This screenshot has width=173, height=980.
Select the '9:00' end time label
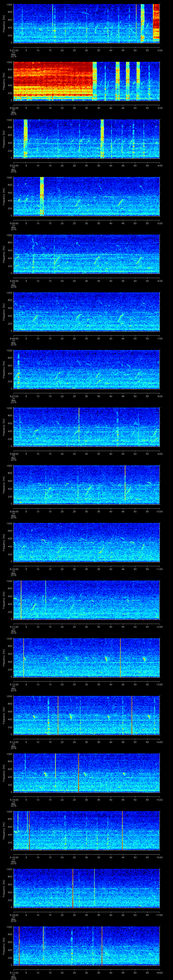(160, 454)
